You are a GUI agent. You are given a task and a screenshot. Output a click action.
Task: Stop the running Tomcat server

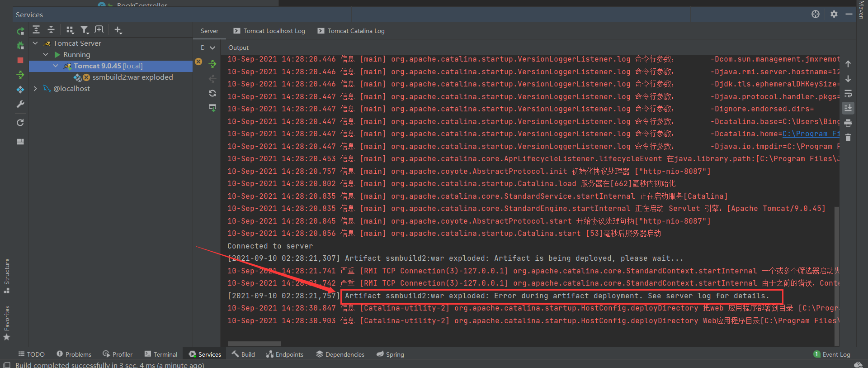(20, 60)
